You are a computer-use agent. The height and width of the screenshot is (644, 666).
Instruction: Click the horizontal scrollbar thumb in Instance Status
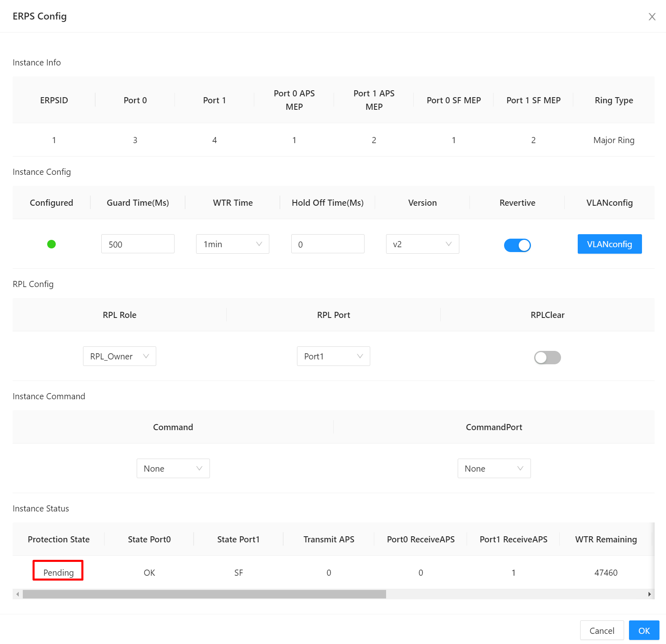tap(204, 594)
